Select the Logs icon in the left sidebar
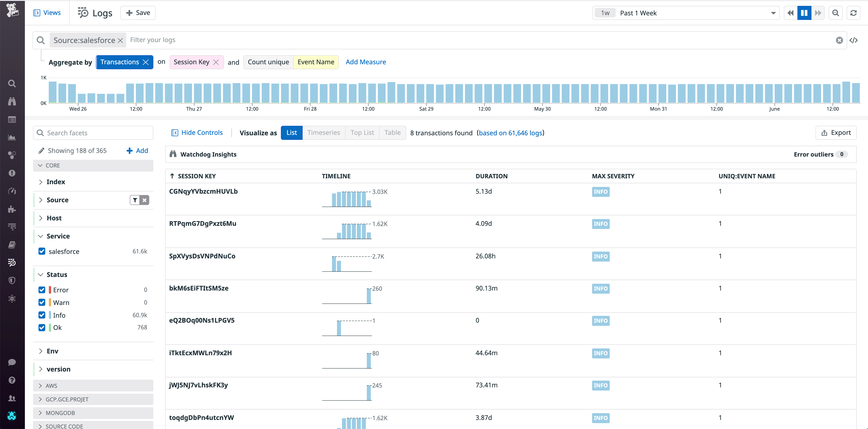The height and width of the screenshot is (429, 868). point(12,262)
